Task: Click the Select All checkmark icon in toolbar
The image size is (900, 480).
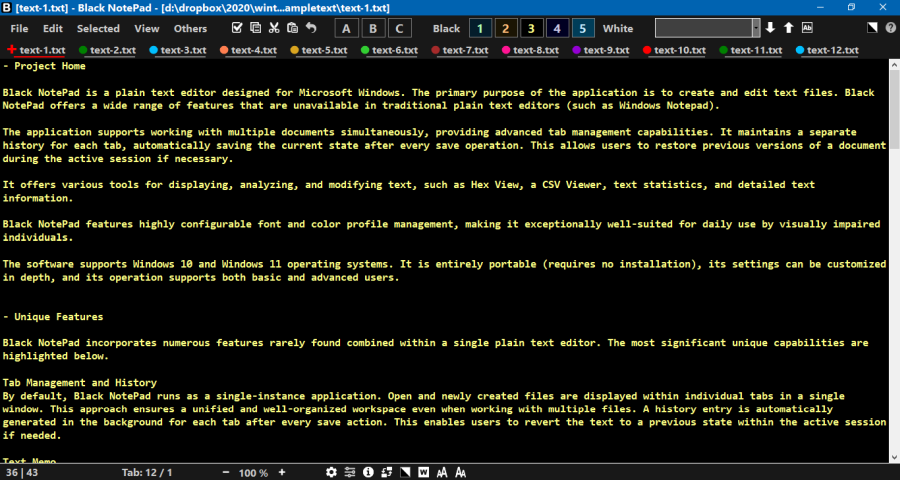Action: (236, 28)
